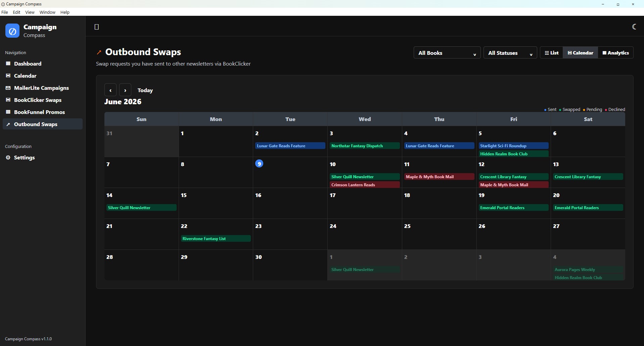Click the orange arrow beside Outbound Swaps title

[x=99, y=52]
